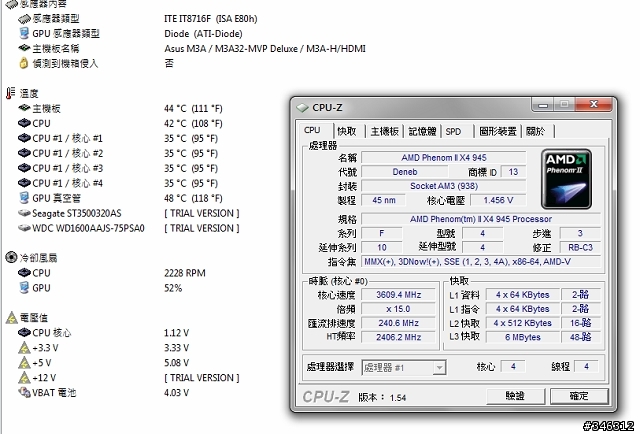Click the 驗證 button in CPU-Z
Image resolution: width=640 pixels, height=434 pixels.
pos(516,396)
